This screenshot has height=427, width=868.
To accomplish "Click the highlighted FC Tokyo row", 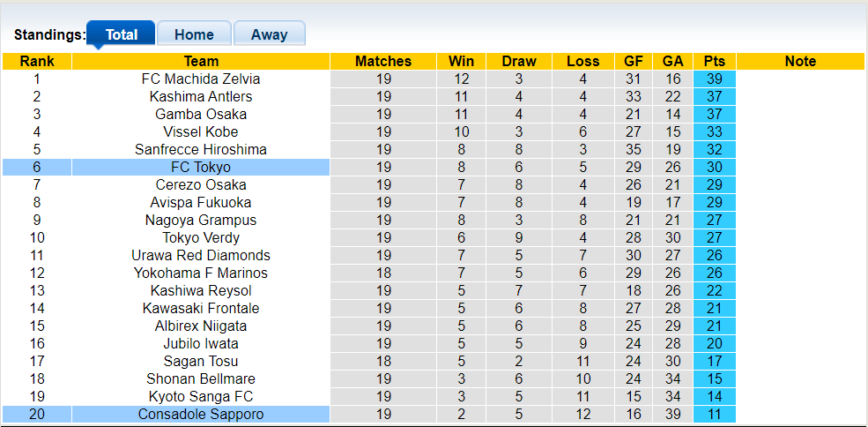I will point(201,167).
